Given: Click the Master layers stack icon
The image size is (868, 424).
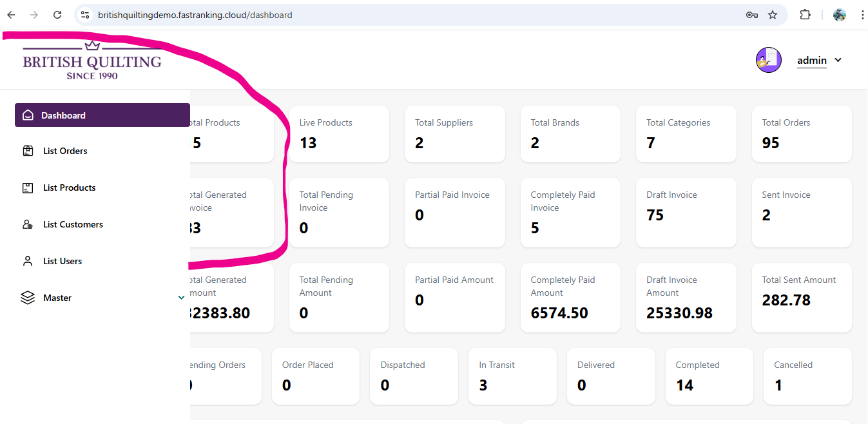Looking at the screenshot, I should click(x=28, y=298).
